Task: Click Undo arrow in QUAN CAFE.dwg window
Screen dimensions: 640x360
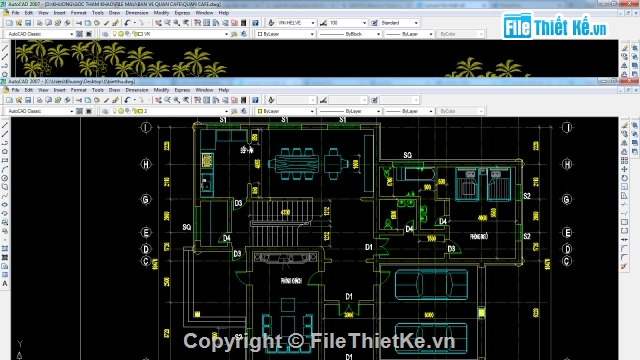Action: [127, 23]
